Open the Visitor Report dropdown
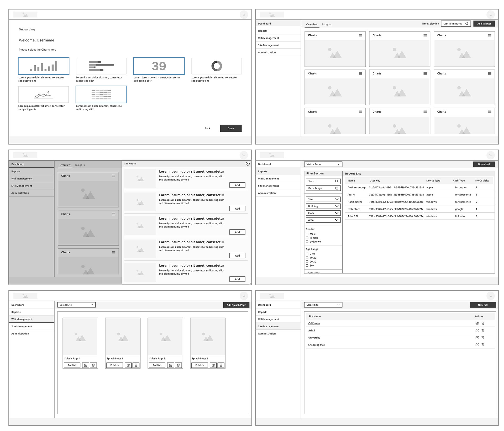 coord(323,164)
